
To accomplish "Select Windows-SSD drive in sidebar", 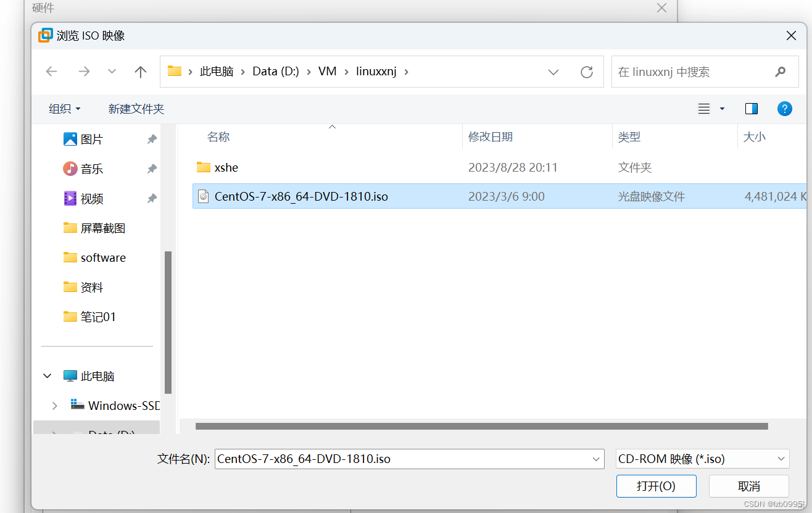I will click(116, 406).
